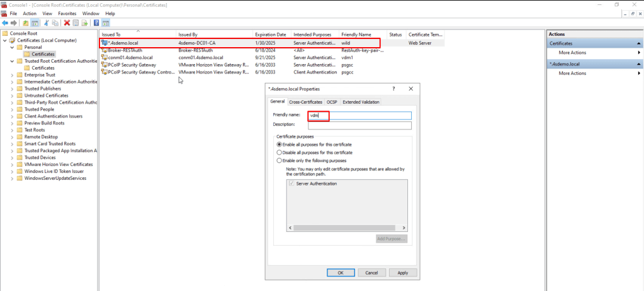Viewport: 644px width, 291px height.
Task: Click the purposes list horizontal scrollbar
Action: [347, 228]
